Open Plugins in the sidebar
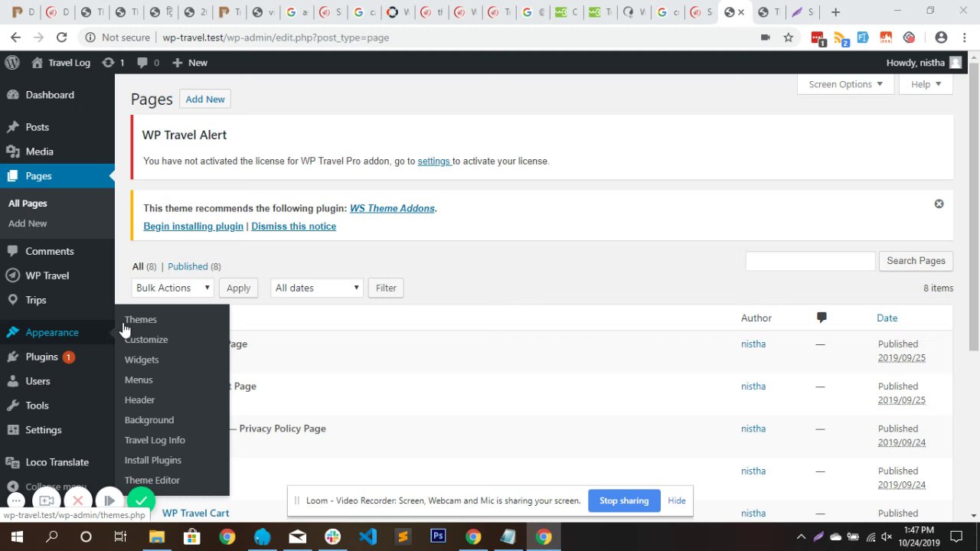The width and height of the screenshot is (980, 551). point(41,357)
